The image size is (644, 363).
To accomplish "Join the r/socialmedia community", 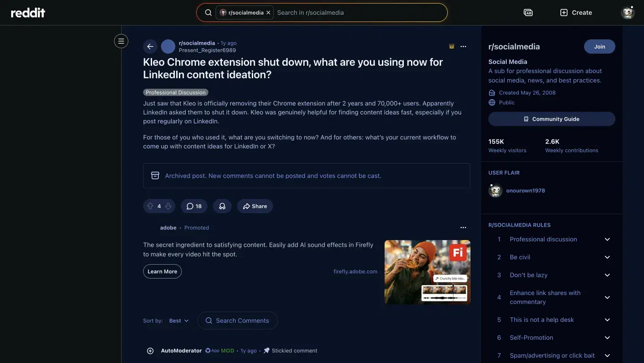I will (600, 46).
